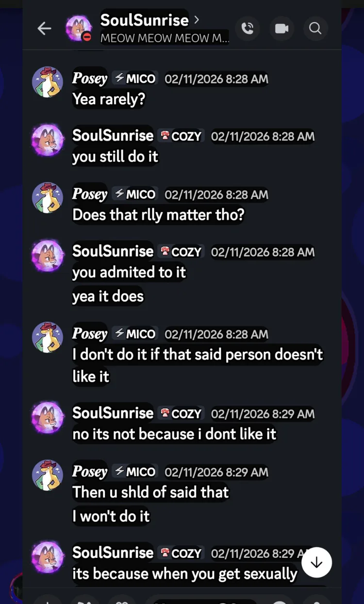Screen dimensions: 364x604
Task: Expand the SoulSunrise profile chevron
Action: click(197, 20)
